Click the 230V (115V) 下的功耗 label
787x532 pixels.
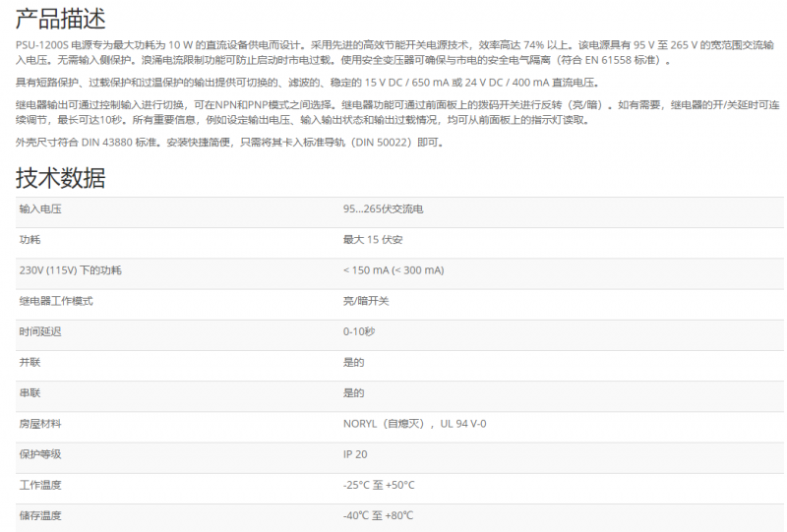click(x=70, y=270)
